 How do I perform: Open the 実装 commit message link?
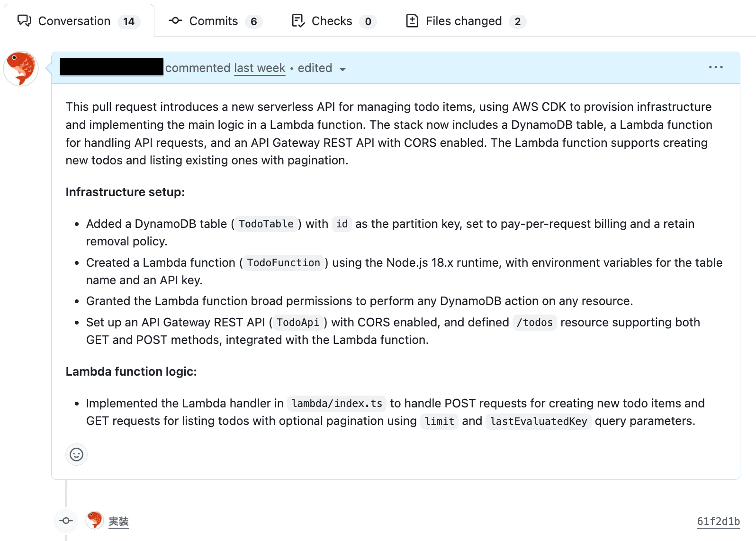pos(118,522)
